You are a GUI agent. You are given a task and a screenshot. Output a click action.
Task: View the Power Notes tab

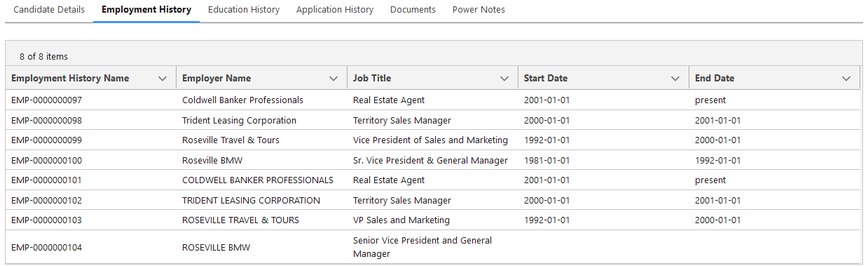(478, 10)
